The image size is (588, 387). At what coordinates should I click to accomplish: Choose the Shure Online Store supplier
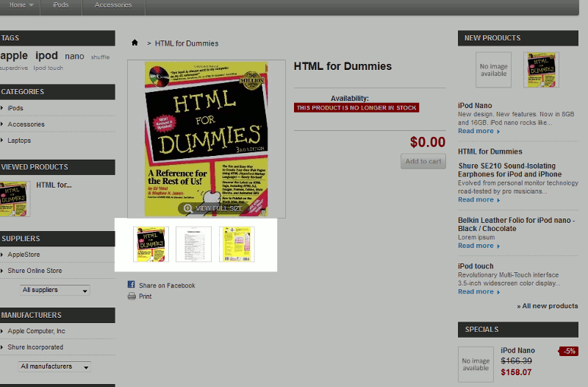click(x=35, y=271)
